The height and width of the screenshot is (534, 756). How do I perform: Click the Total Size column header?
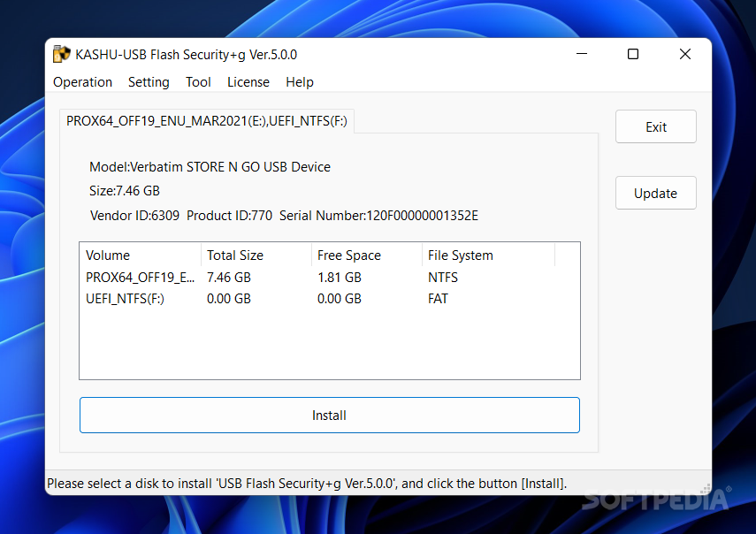(x=256, y=255)
